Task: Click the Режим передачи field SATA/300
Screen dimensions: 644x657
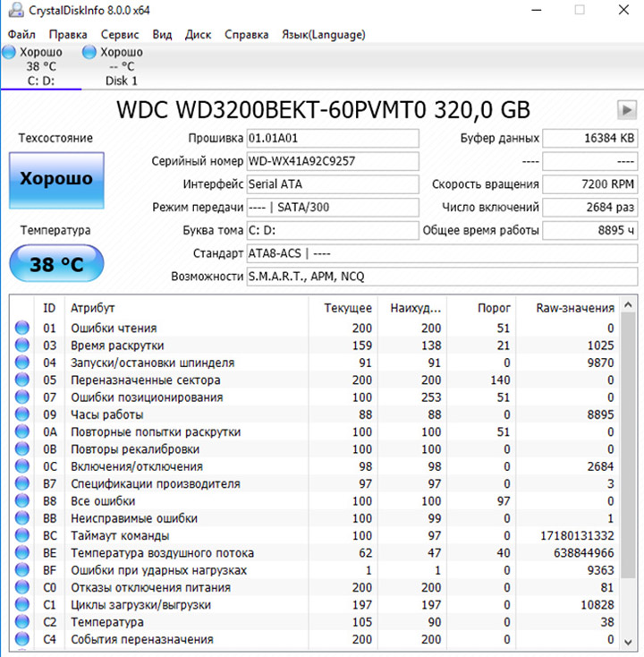Action: [x=333, y=208]
